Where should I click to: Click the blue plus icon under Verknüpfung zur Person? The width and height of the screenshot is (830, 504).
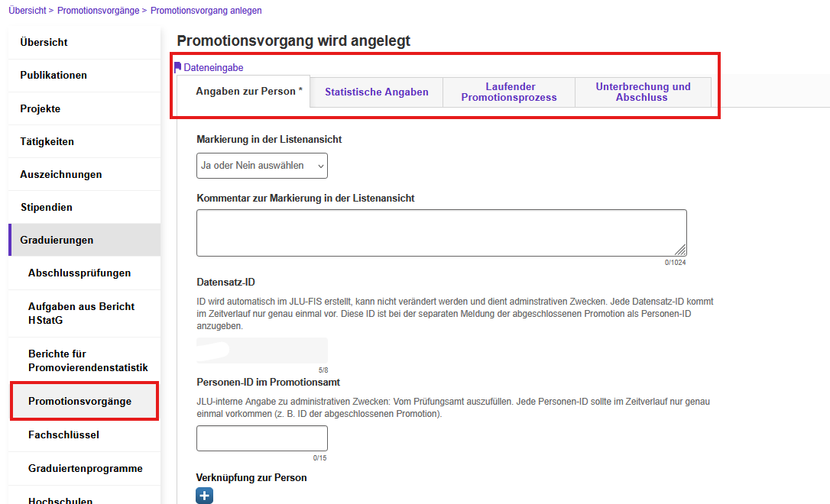tap(204, 496)
